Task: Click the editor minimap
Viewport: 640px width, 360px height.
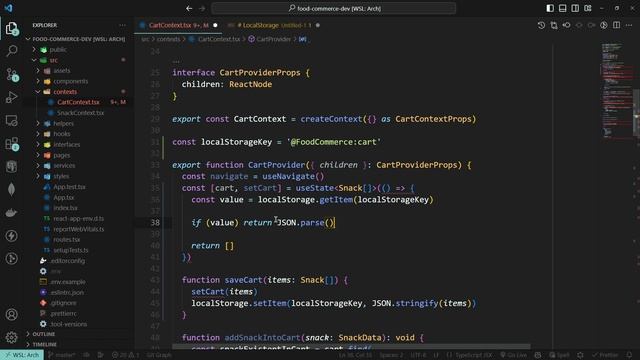Action: coord(617,90)
